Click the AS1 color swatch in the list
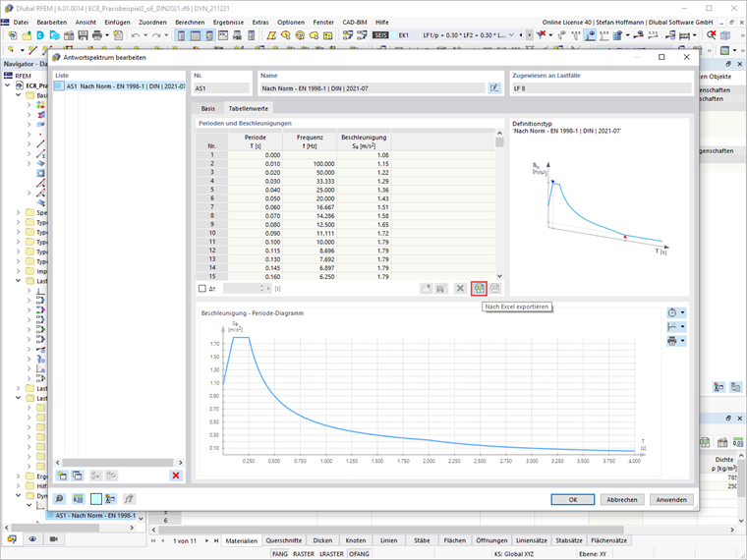Viewport: 747px width, 560px height. click(59, 86)
